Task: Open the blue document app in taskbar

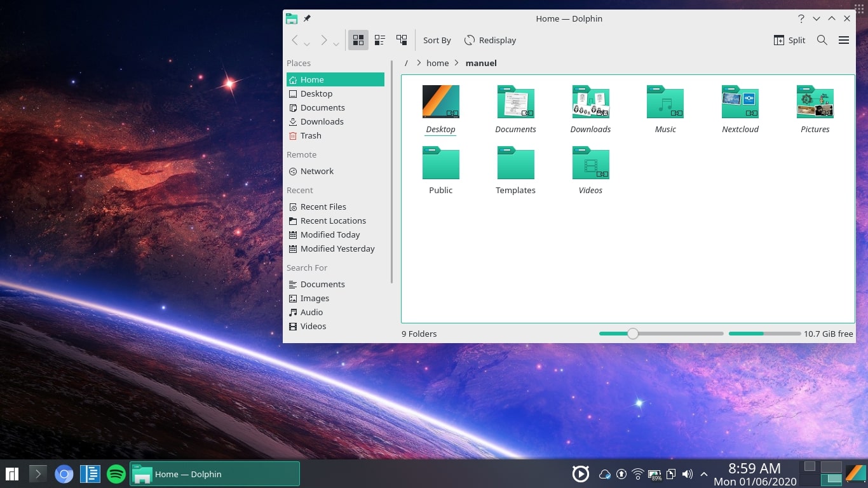Action: coord(90,474)
